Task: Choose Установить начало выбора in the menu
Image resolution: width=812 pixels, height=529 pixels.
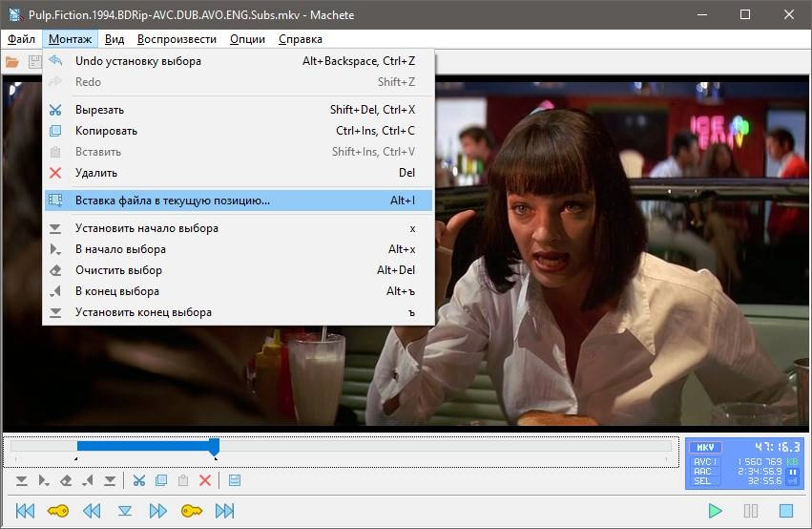Action: coord(239,228)
